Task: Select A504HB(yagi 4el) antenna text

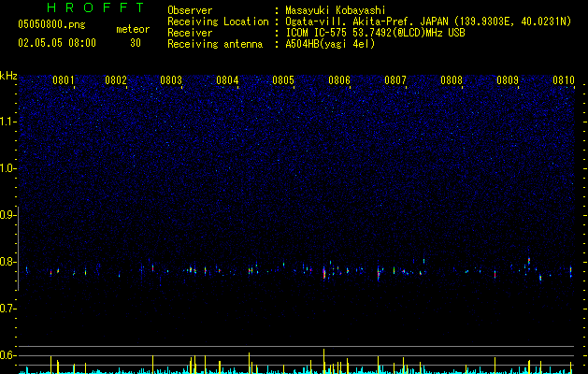Action: [x=330, y=44]
